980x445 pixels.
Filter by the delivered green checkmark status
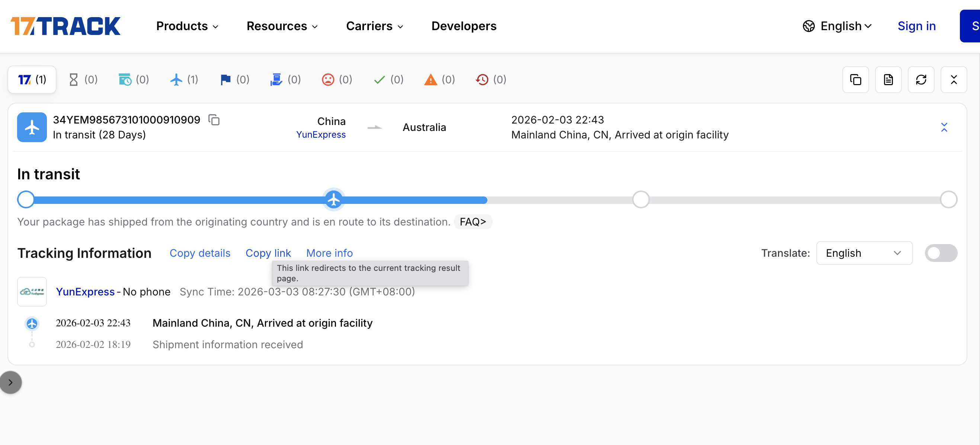pyautogui.click(x=388, y=80)
